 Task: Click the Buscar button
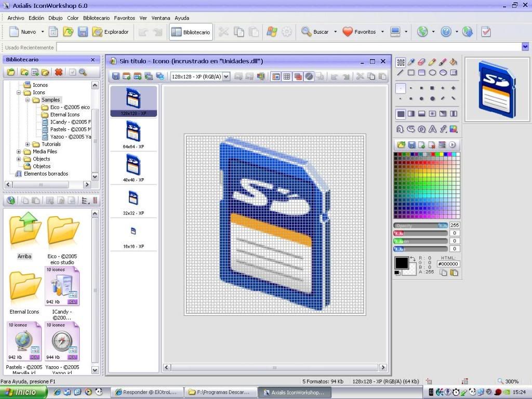(315, 32)
